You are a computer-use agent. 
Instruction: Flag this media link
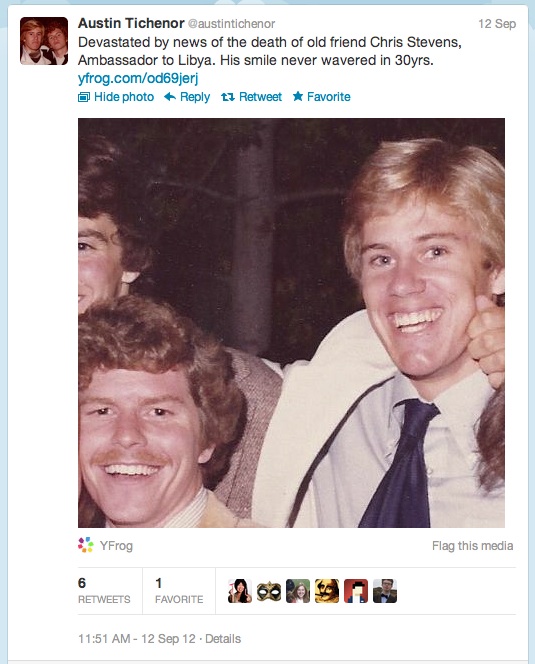(x=472, y=546)
